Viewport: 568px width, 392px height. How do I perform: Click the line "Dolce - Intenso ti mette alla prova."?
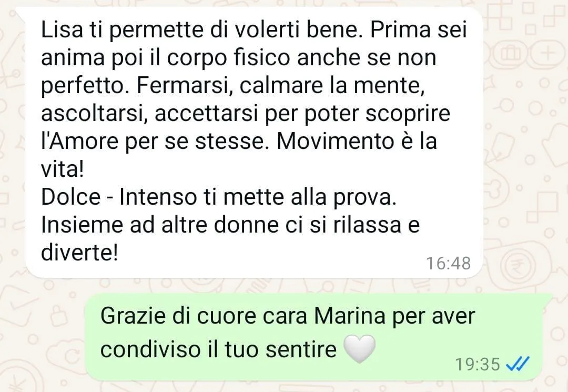point(219,197)
